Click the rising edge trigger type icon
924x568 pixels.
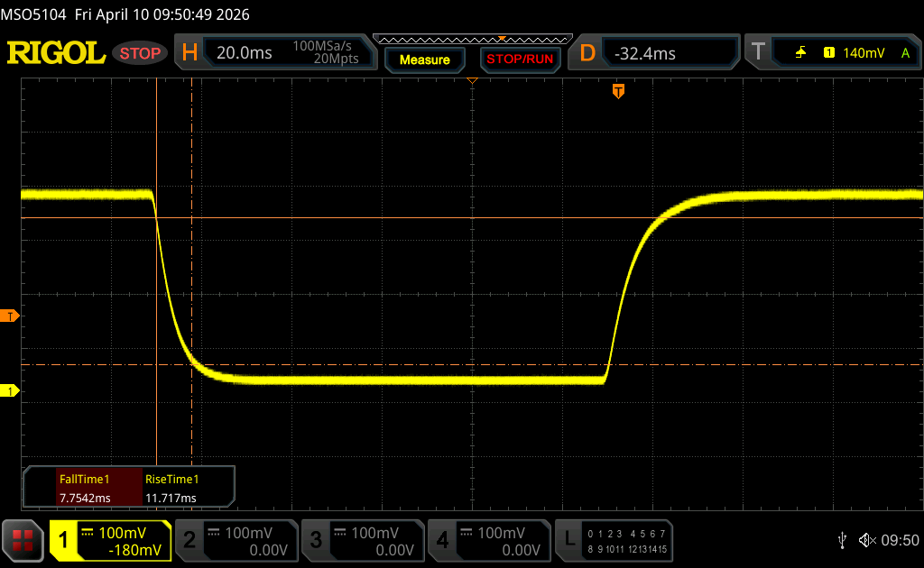800,53
